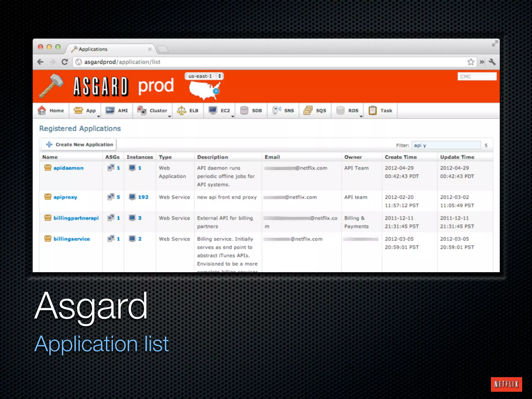Click the site info globe icon

coord(78,62)
